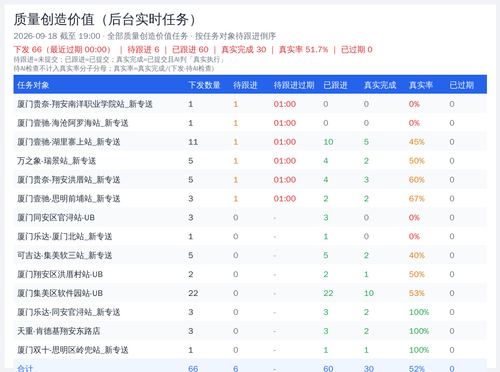Select the report title 质量创造价值(后台实时任务)
This screenshot has height=372, width=500.
[x=106, y=19]
